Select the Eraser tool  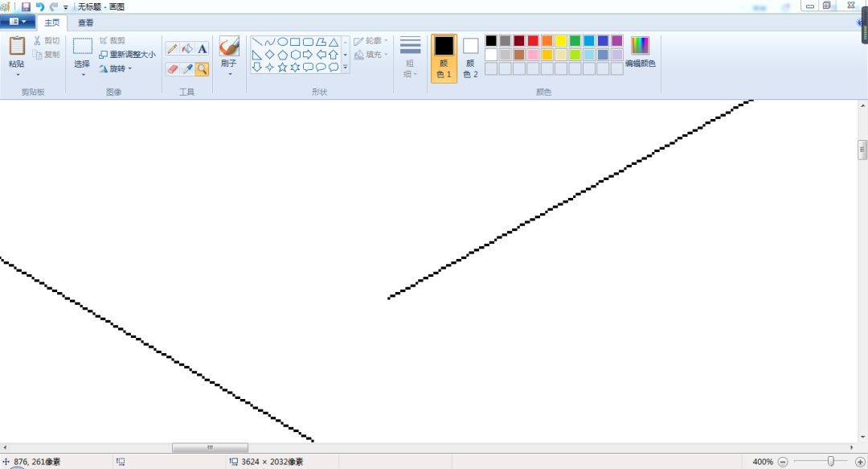[172, 69]
